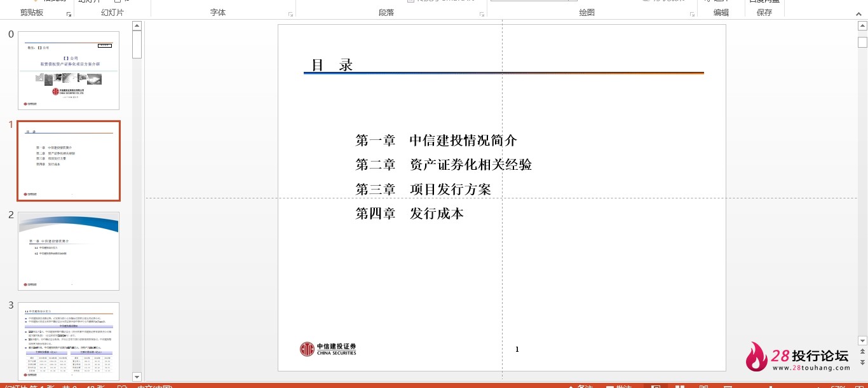This screenshot has width=868, height=388.
Task: Click thumbnail panel scroll-down arrow
Action: (x=137, y=377)
